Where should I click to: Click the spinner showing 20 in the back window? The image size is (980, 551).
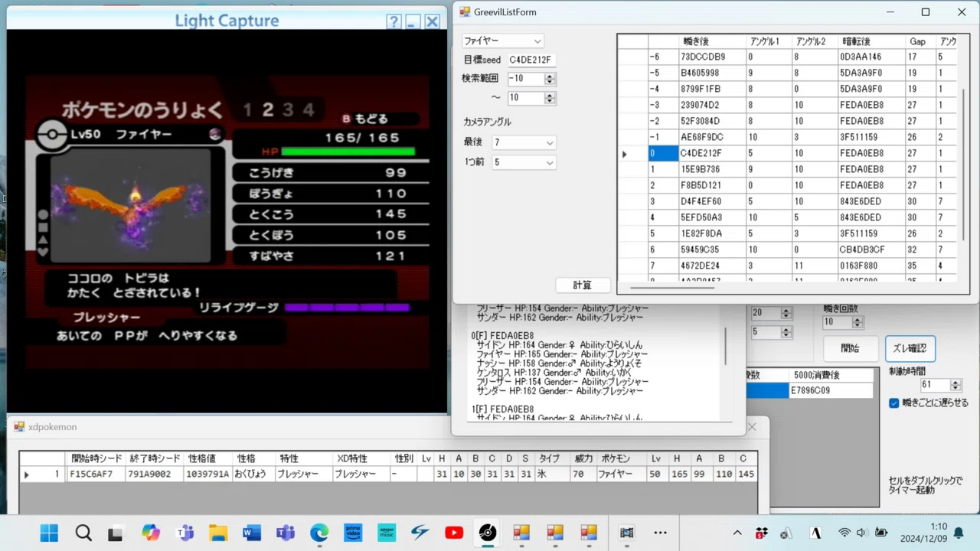(771, 312)
